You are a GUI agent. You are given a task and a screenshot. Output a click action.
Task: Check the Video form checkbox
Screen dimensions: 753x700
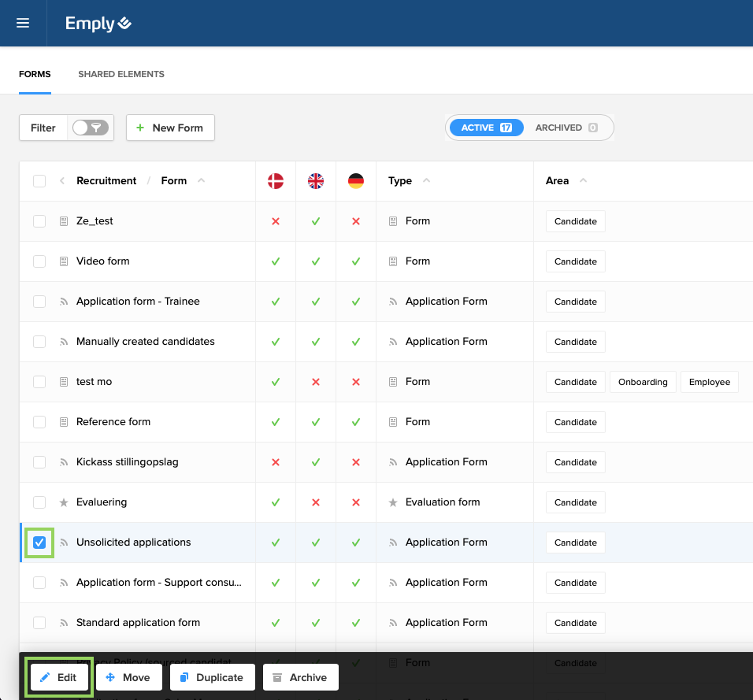coord(39,261)
